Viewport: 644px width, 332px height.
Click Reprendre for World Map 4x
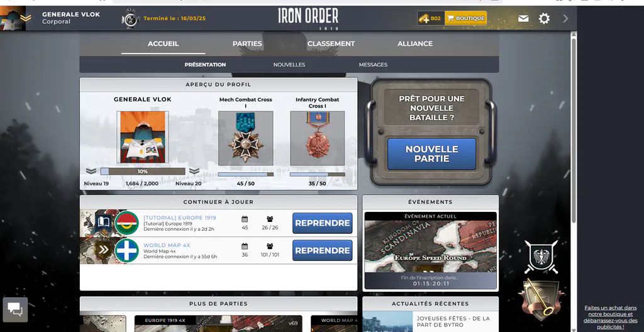pos(323,250)
